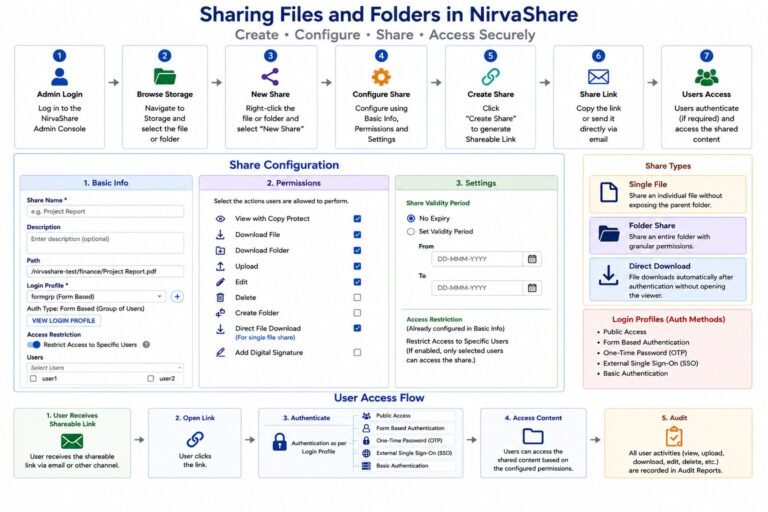Click the Direct Download arrow icon in Share Types

pyautogui.click(x=608, y=275)
